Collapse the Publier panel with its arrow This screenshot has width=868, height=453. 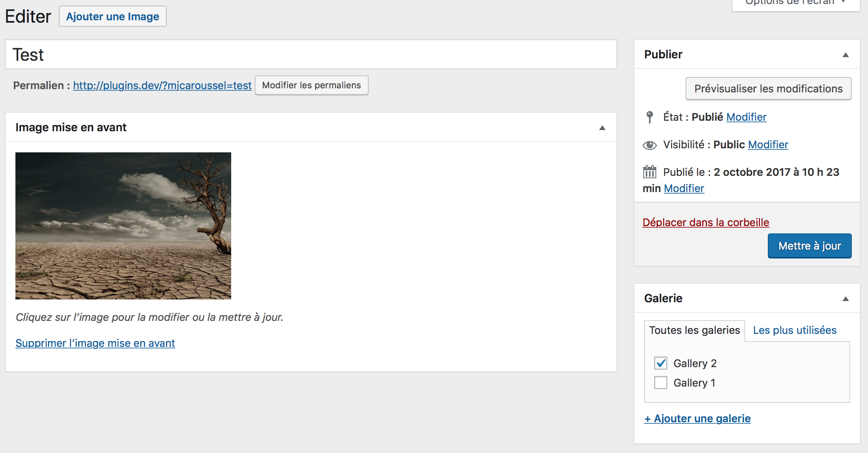point(846,55)
